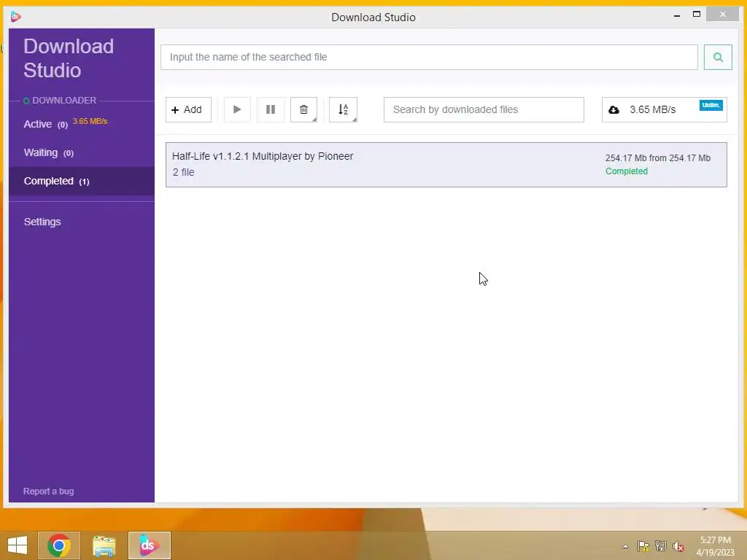Delete selected download via trash icon
Image resolution: width=747 pixels, height=560 pixels.
coord(303,109)
